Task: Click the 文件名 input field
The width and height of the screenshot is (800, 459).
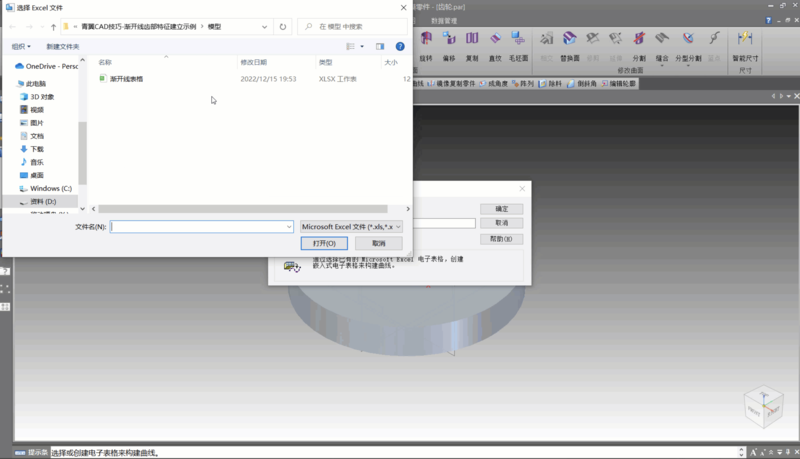Action: 201,227
